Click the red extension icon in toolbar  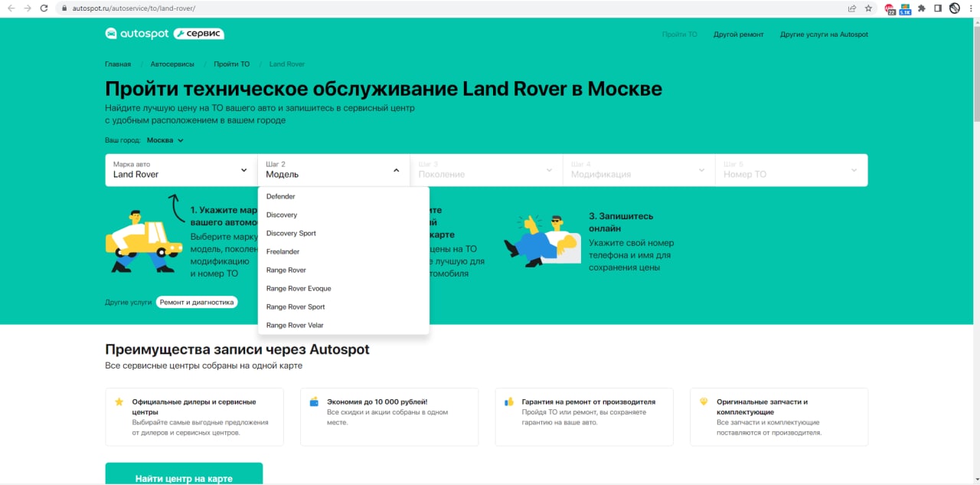tap(890, 9)
